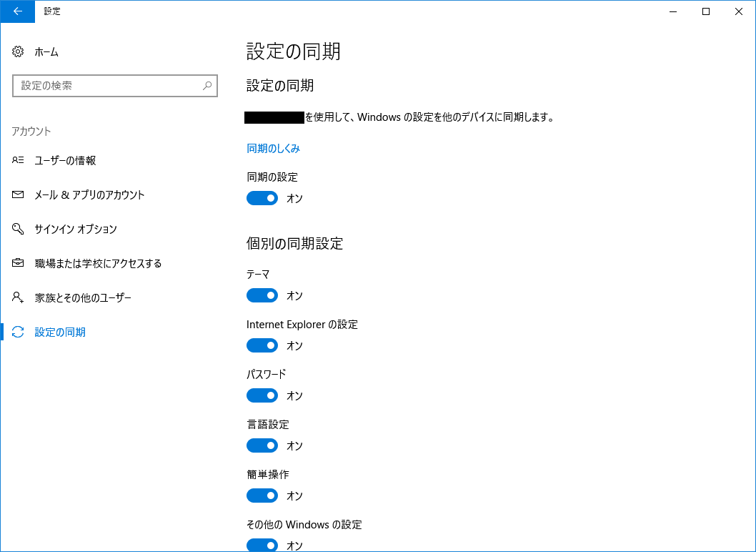Open メール & アプリのアカウント page
756x552 pixels.
89,194
